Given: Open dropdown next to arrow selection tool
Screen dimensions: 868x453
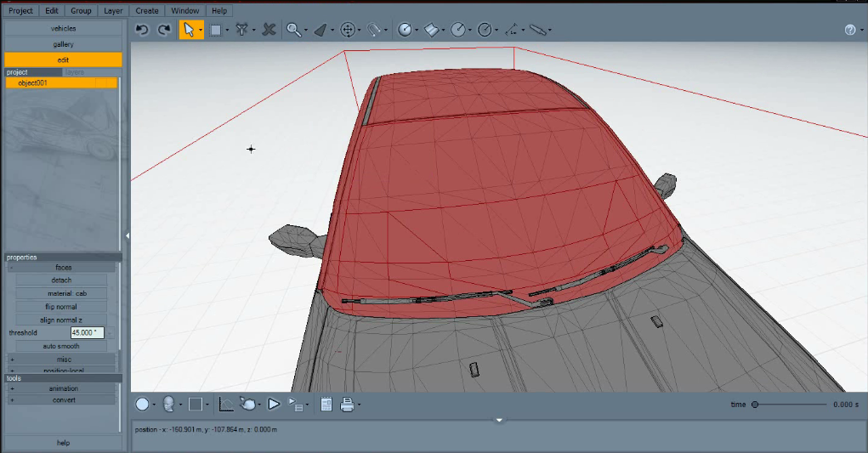Looking at the screenshot, I should tap(201, 31).
